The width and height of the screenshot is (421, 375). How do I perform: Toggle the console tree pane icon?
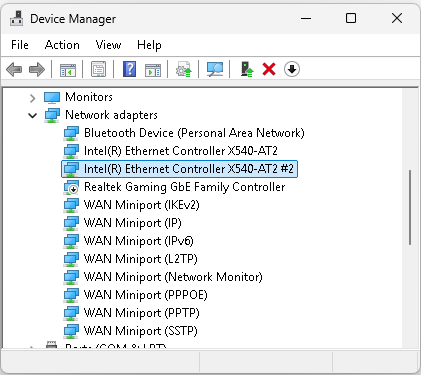(x=68, y=70)
